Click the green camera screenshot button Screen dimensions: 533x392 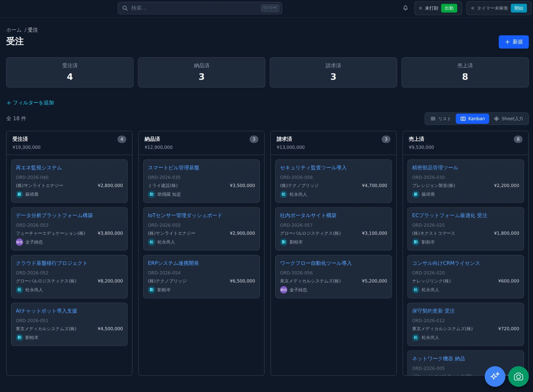518,376
